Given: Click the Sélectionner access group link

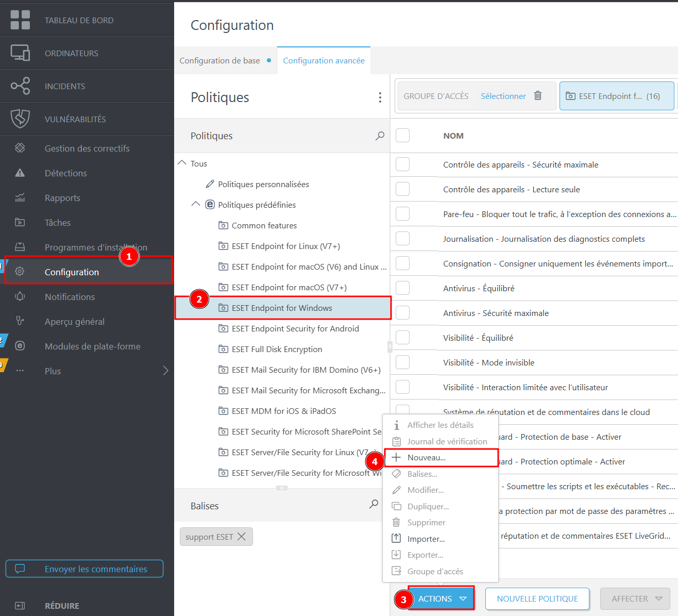Looking at the screenshot, I should click(503, 96).
